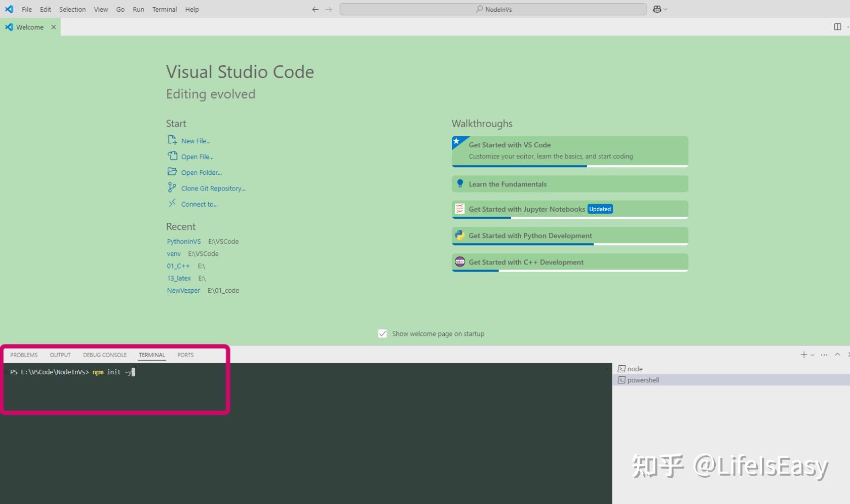This screenshot has width=850, height=504.
Task: Navigate forward with the forward arrow
Action: pos(329,9)
